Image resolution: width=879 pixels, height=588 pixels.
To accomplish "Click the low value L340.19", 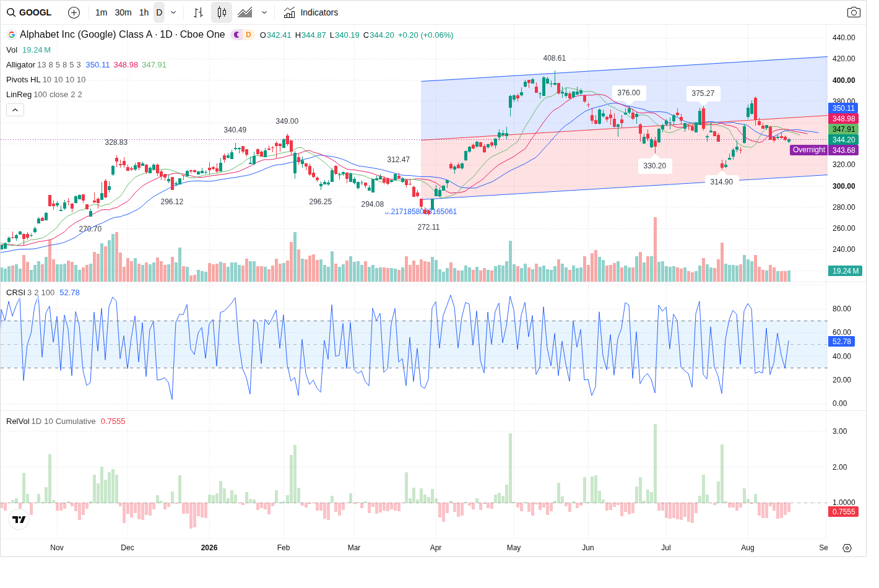I will tap(344, 35).
